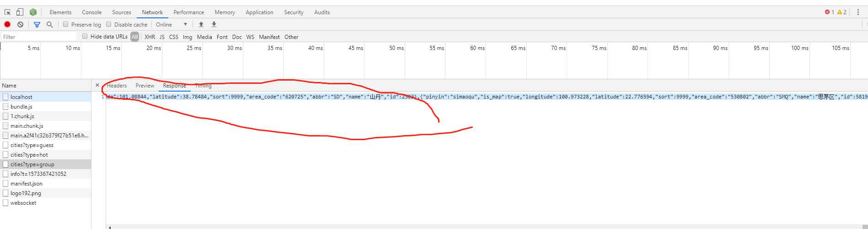Filter requests by Media
The image size is (868, 229).
(204, 37)
